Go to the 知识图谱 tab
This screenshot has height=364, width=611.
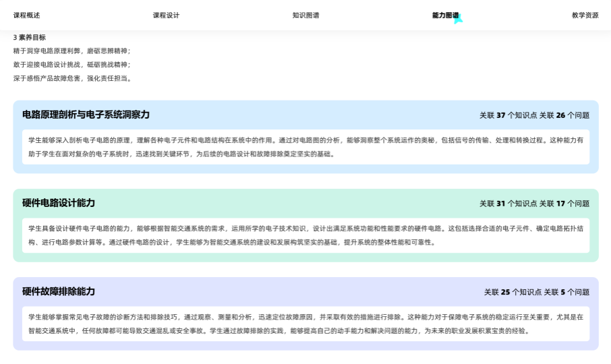(305, 15)
